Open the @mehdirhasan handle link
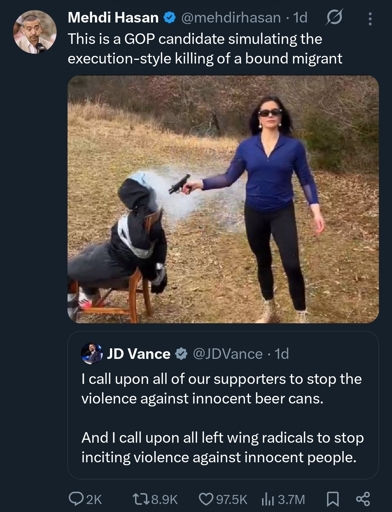The image size is (392, 512). point(231,18)
